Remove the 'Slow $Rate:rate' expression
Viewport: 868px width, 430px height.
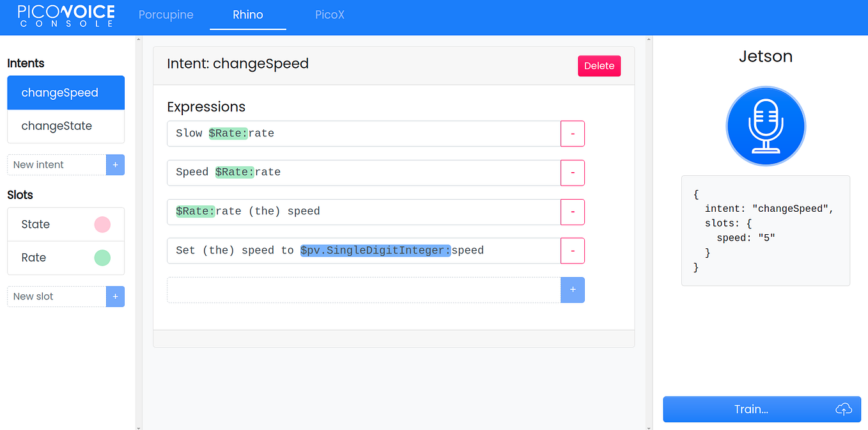coord(573,133)
